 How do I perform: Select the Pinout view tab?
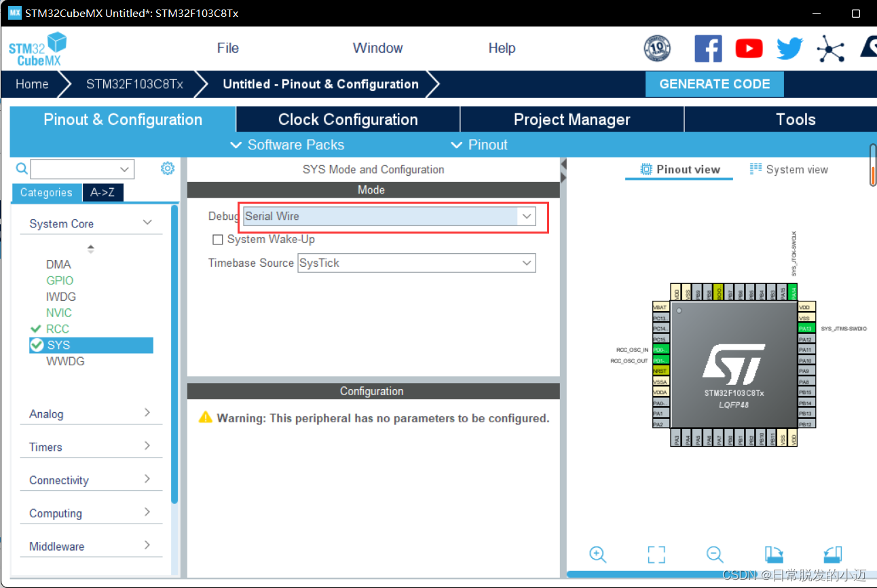(679, 169)
